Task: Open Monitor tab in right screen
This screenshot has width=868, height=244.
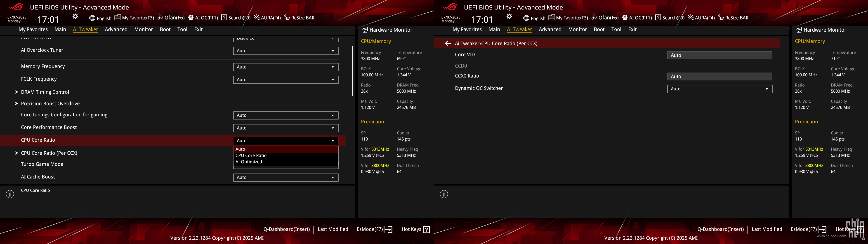Action: [578, 30]
